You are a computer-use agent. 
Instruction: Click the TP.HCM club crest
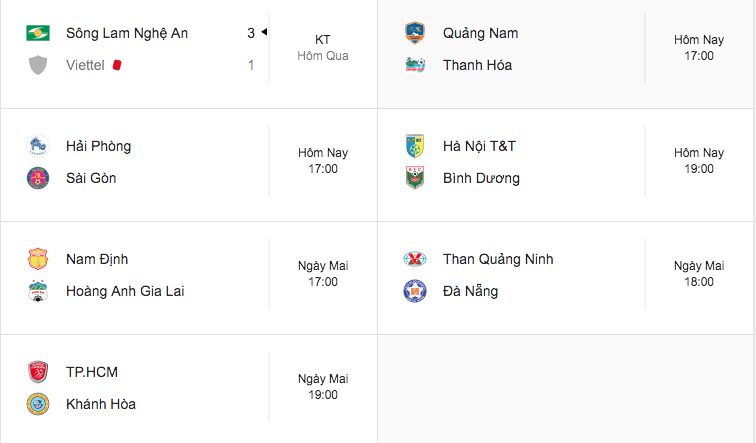click(x=38, y=372)
